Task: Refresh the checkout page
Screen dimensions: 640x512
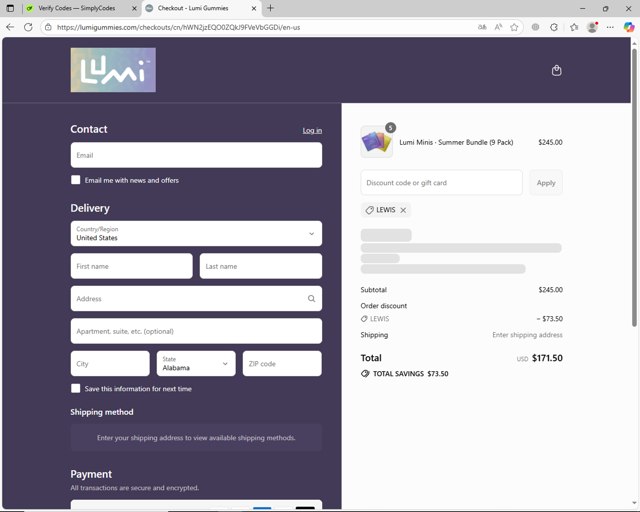Action: 28,27
